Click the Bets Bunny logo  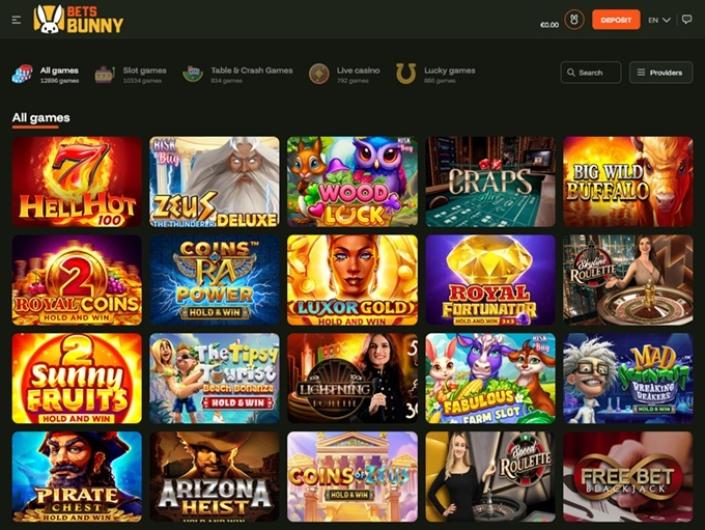(78, 19)
